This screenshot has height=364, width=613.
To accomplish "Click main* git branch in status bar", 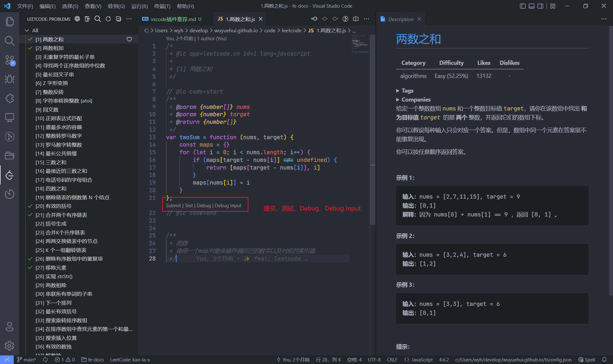I will (27, 360).
